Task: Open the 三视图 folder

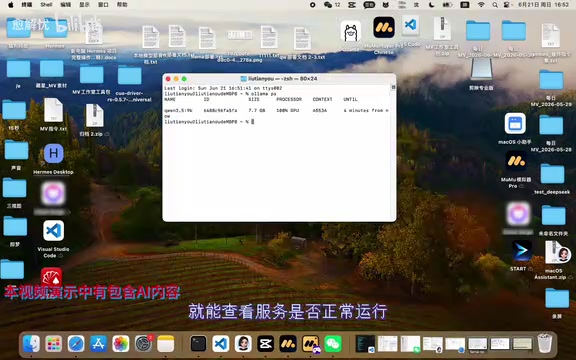Action: point(14,188)
